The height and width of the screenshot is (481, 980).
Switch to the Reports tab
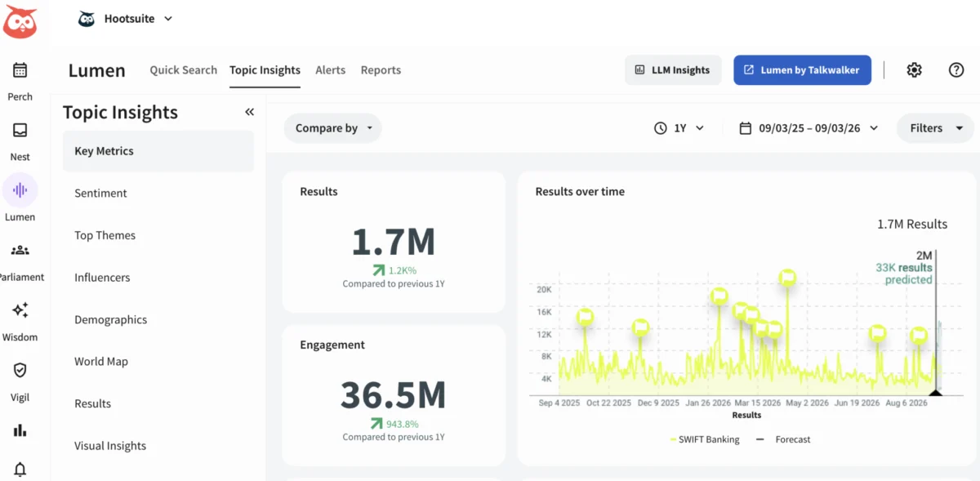click(x=381, y=70)
